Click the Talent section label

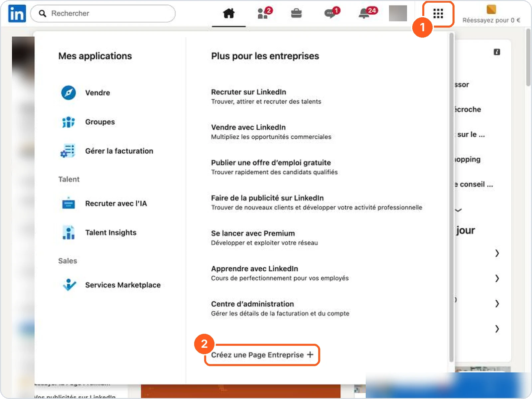tap(69, 179)
